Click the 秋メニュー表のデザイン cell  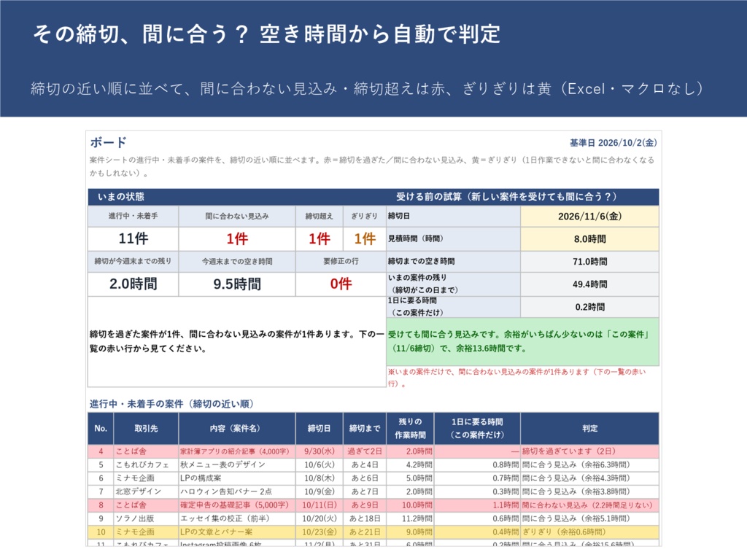237,464
